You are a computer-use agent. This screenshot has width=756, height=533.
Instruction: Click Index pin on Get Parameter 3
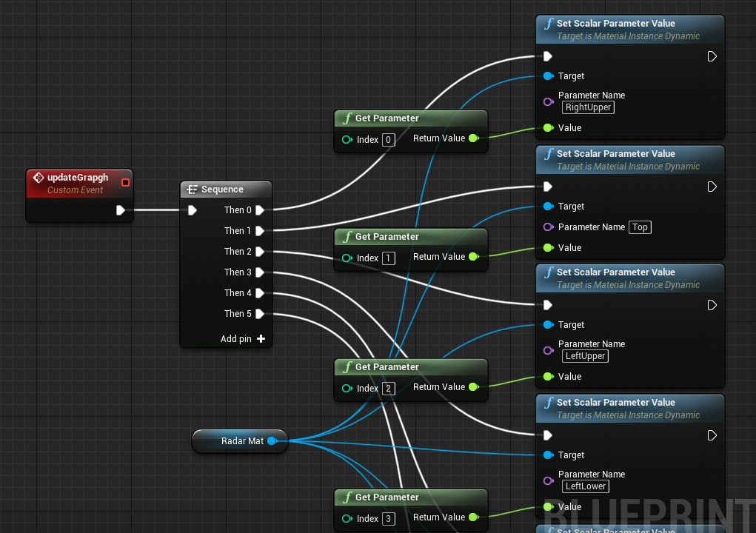pos(347,518)
